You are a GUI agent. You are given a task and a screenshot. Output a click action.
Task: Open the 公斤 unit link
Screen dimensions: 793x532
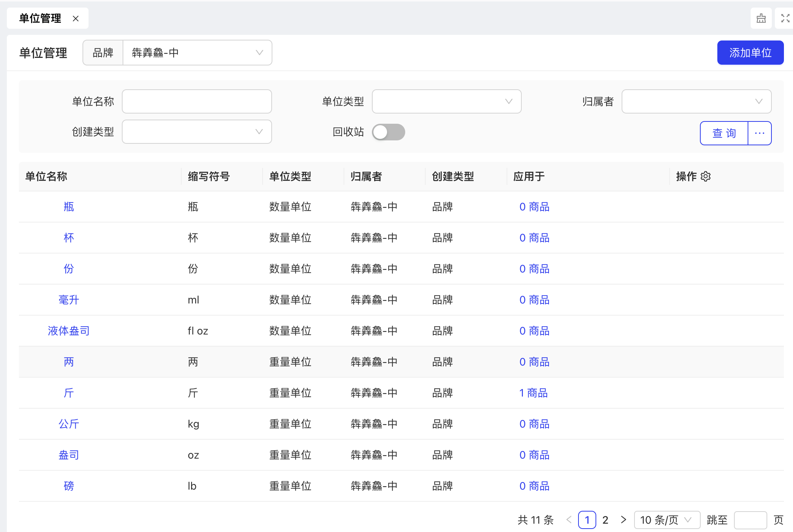pos(69,424)
